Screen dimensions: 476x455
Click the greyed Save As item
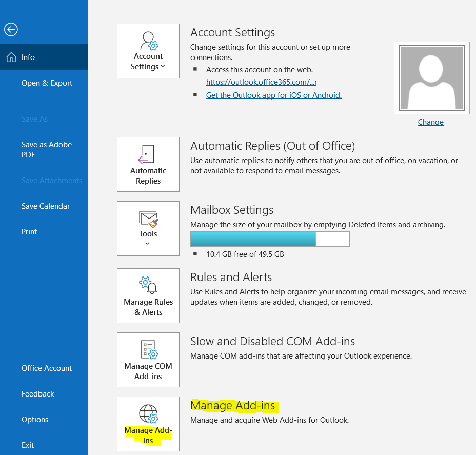34,119
